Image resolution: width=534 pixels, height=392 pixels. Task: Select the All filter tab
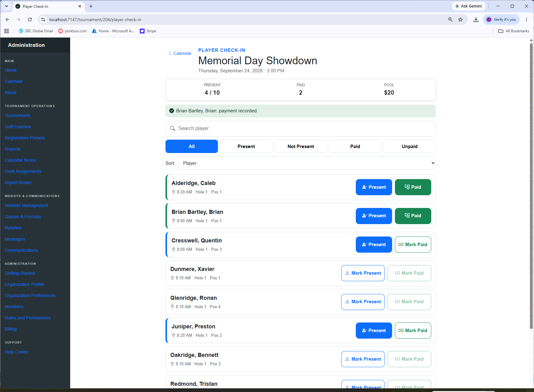point(192,146)
